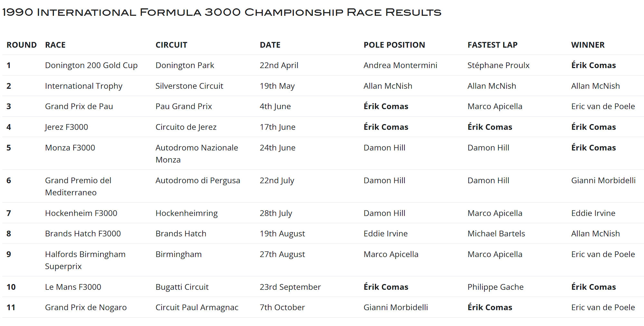Click Andrea Montermini in pole position column
The width and height of the screenshot is (644, 326).
pyautogui.click(x=400, y=65)
